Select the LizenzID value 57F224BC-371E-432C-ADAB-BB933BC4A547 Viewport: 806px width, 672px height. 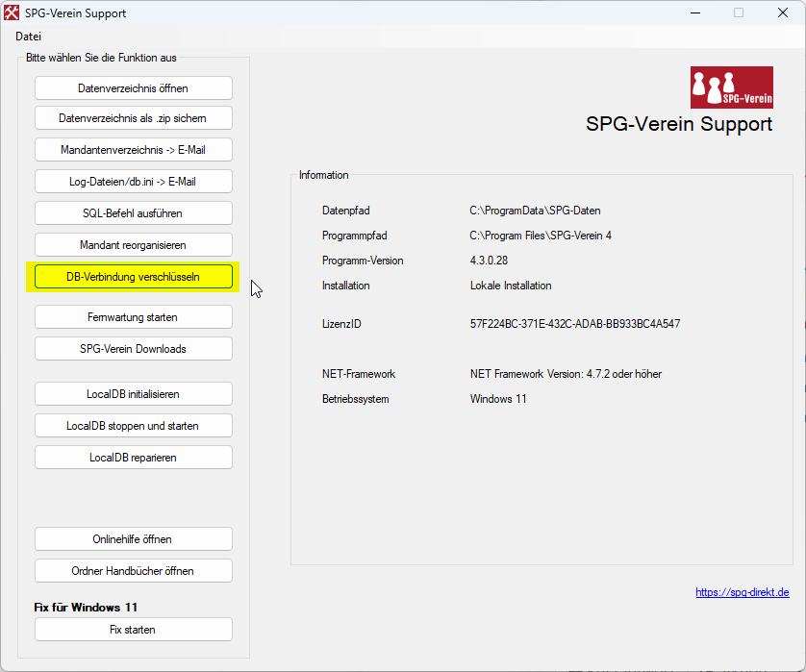575,324
